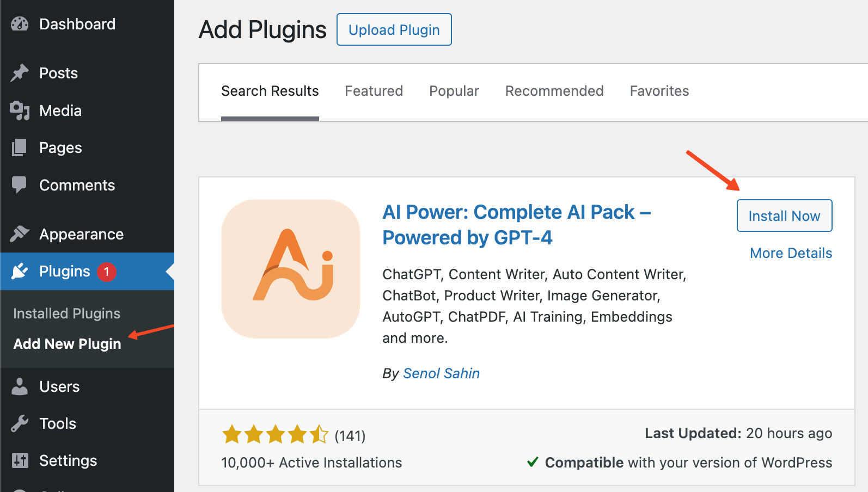Install the AI Power plugin now
Viewport: 868px width, 492px height.
point(784,216)
